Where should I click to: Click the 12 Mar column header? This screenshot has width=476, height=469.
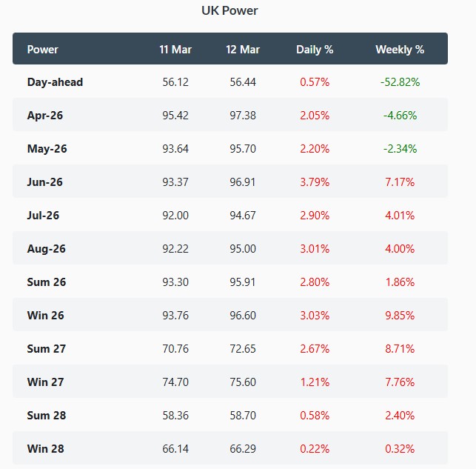click(243, 50)
